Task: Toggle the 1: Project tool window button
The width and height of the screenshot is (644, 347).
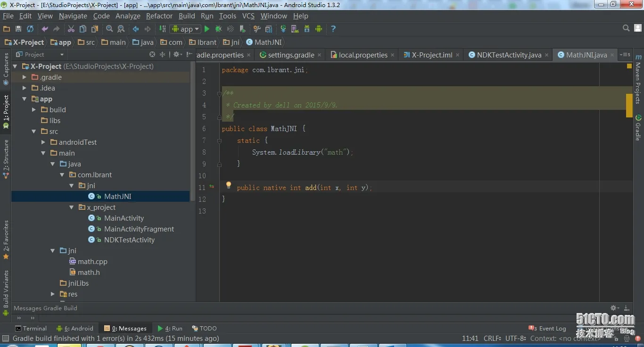Action: pyautogui.click(x=6, y=111)
